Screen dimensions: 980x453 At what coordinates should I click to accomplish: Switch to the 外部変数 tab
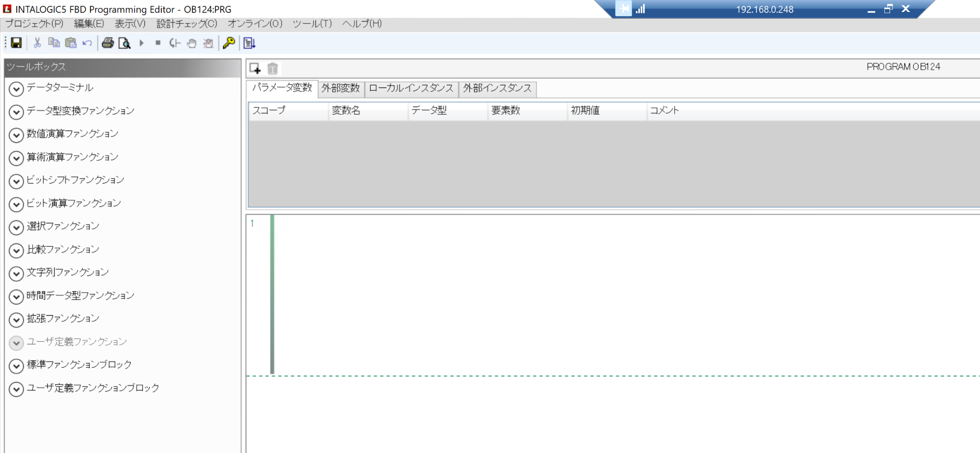[340, 88]
